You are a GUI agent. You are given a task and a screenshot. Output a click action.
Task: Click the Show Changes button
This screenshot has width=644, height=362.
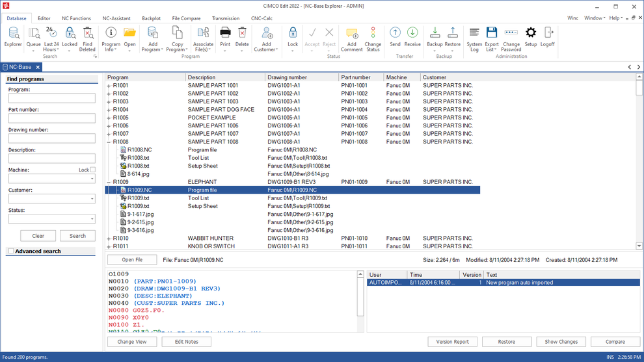[561, 342]
